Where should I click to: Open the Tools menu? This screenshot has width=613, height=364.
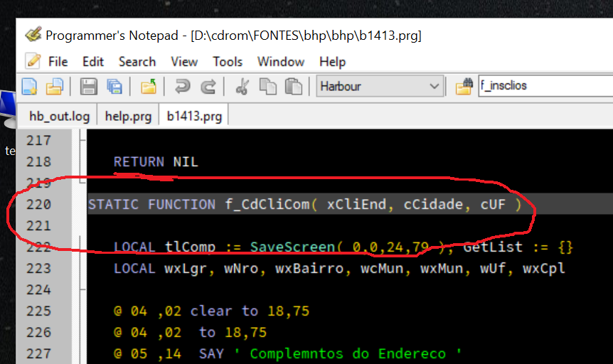(228, 62)
